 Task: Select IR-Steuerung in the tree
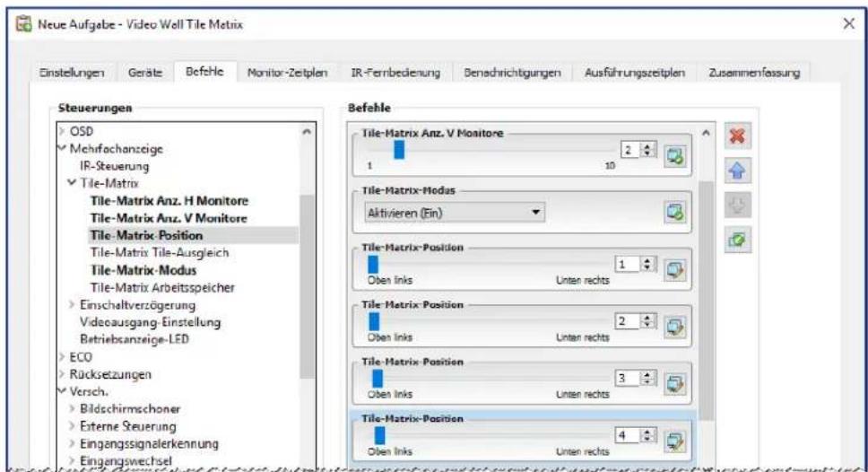tap(114, 166)
